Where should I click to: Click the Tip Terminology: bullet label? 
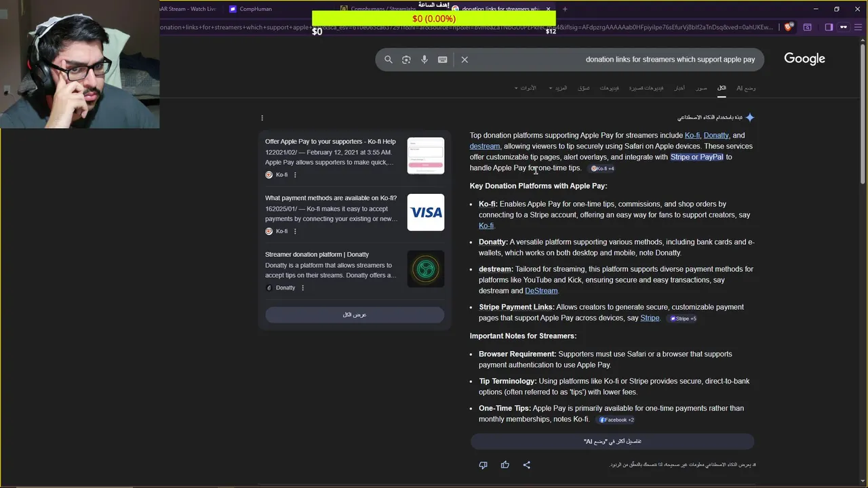pos(507,381)
